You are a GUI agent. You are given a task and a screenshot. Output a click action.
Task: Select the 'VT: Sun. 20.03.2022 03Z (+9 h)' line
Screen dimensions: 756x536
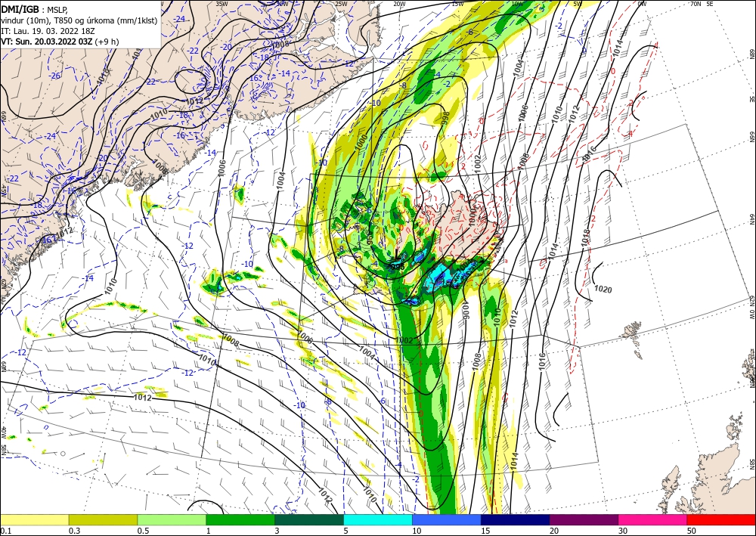[60, 42]
